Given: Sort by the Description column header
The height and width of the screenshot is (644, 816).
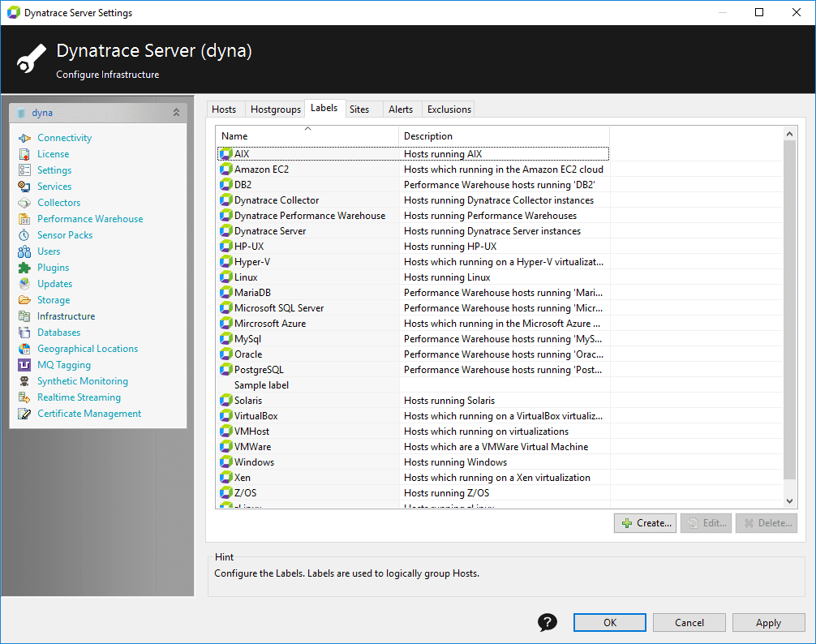Looking at the screenshot, I should tap(504, 136).
